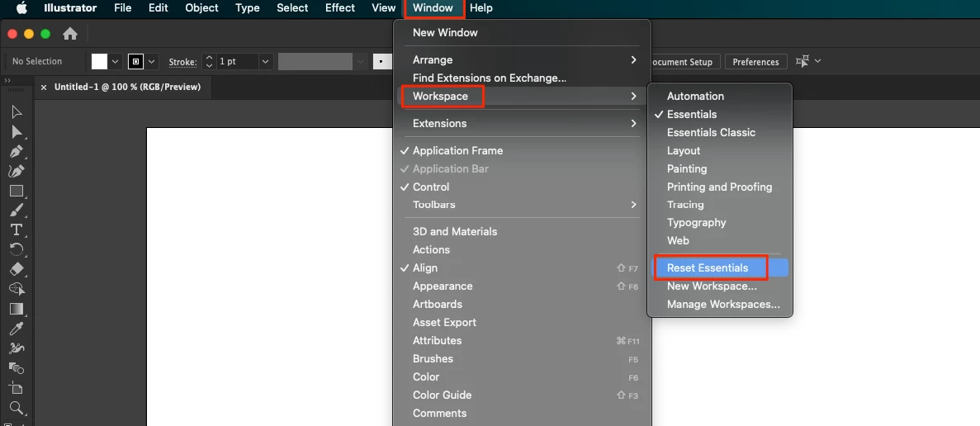This screenshot has height=426, width=980.
Task: Select the Zoom magnifier tool
Action: (x=17, y=409)
